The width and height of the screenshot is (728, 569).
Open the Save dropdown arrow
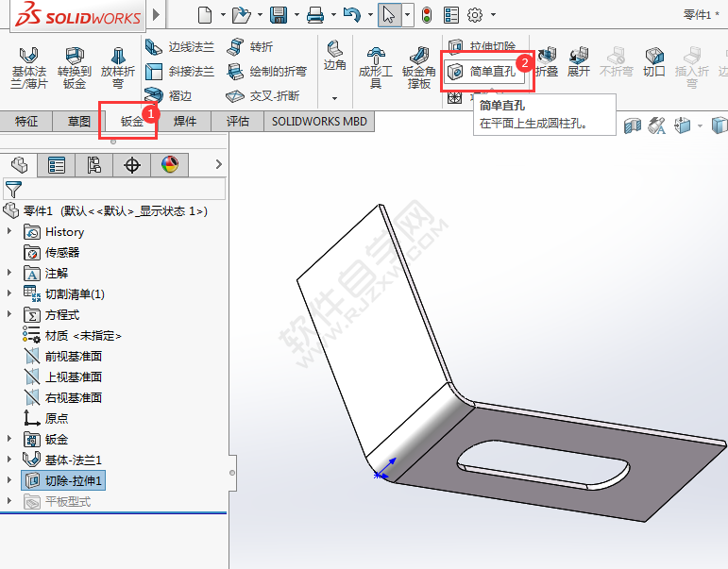point(296,15)
